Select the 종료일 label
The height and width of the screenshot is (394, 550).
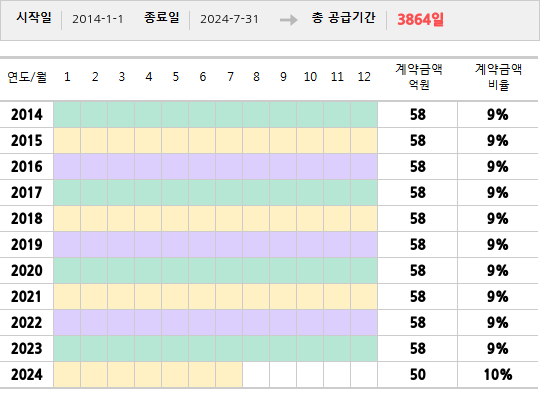pyautogui.click(x=162, y=17)
